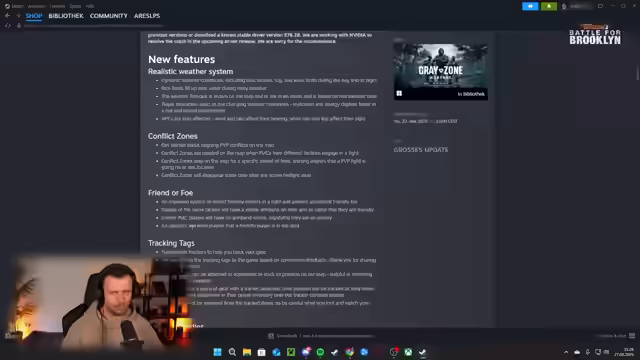640x360 pixels.
Task: Open the blue announcements megaphone button
Action: click(530, 6)
